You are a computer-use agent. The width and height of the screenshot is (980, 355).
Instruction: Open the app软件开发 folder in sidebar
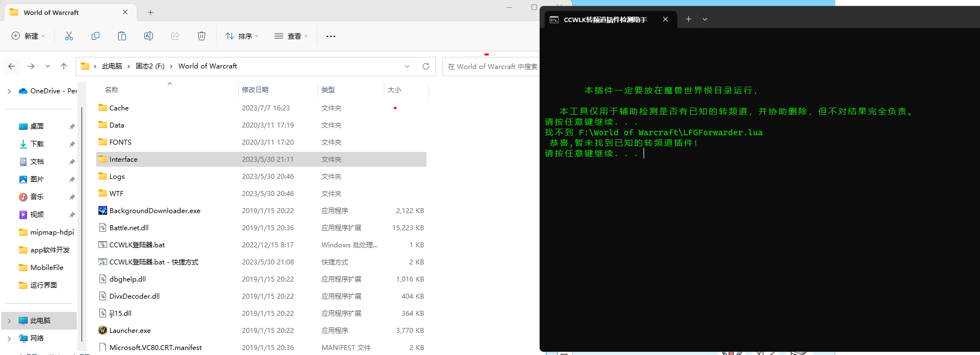(44, 250)
